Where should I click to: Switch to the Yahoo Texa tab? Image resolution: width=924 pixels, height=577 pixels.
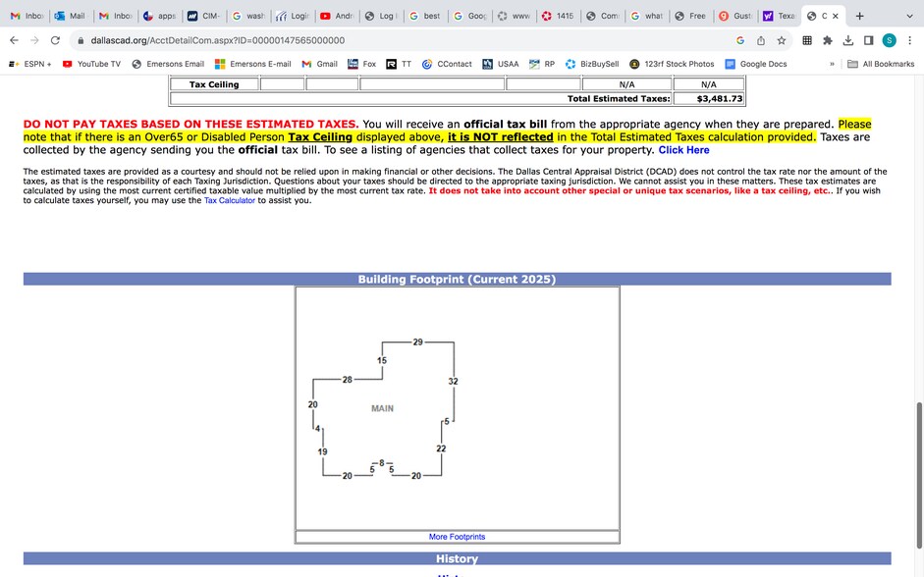(x=779, y=16)
